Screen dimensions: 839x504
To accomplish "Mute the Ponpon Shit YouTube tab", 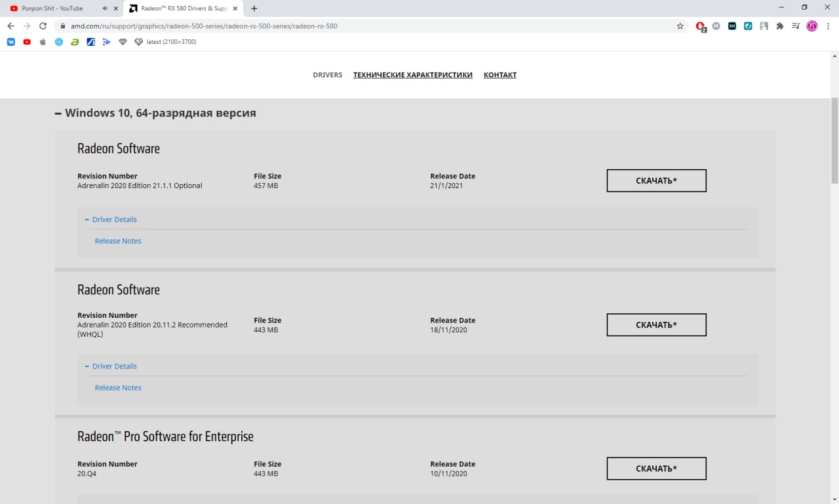I will tap(105, 9).
